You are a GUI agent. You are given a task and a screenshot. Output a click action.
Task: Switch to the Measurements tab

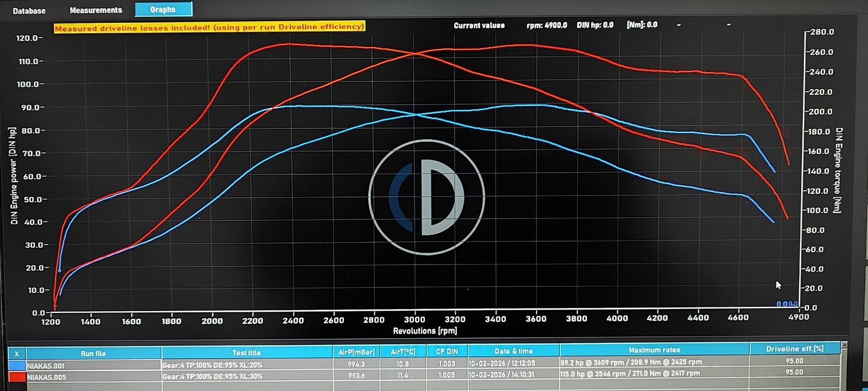click(96, 10)
